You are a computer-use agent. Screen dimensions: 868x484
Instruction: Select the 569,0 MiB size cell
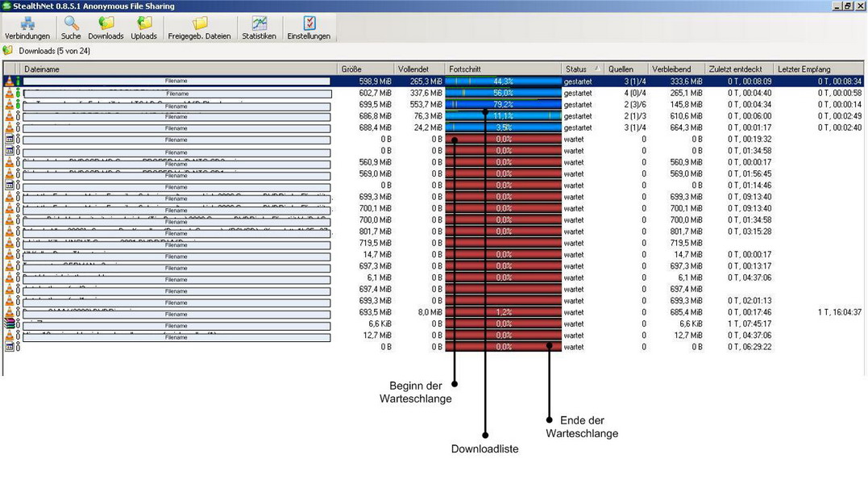click(x=376, y=174)
